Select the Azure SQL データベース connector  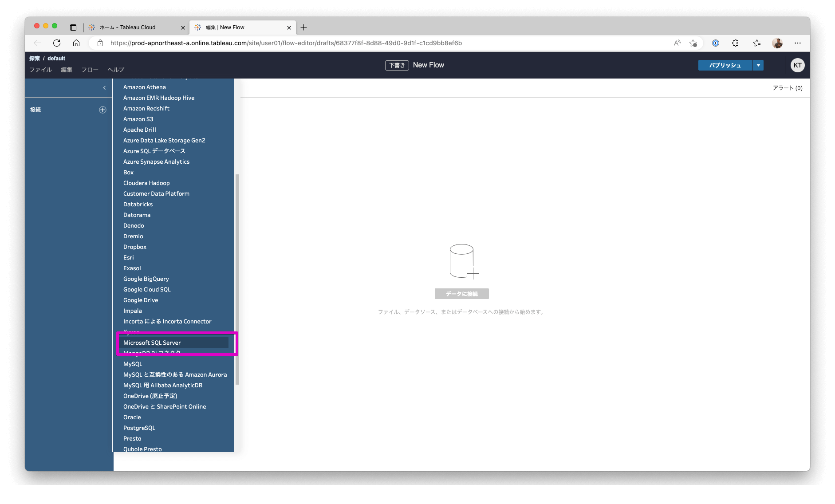(173, 151)
